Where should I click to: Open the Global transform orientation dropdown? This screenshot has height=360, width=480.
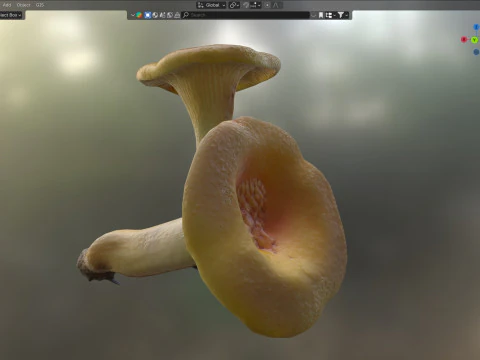pos(211,5)
